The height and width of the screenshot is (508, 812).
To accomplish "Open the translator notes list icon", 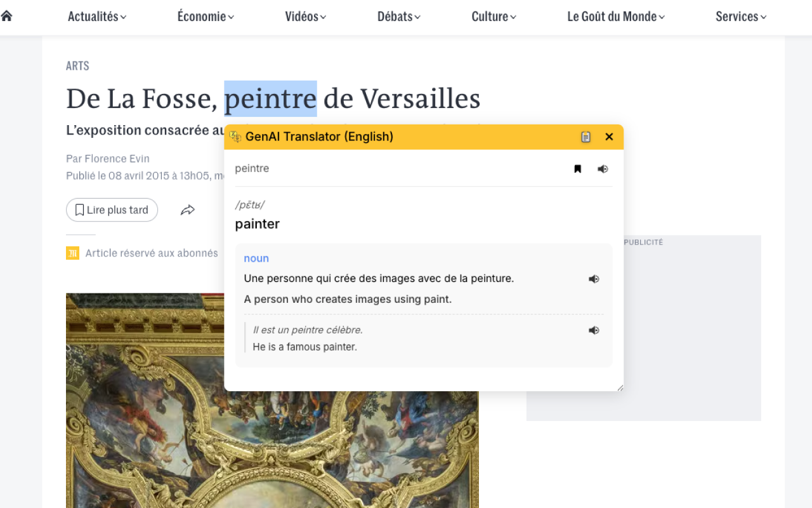I will (x=586, y=137).
